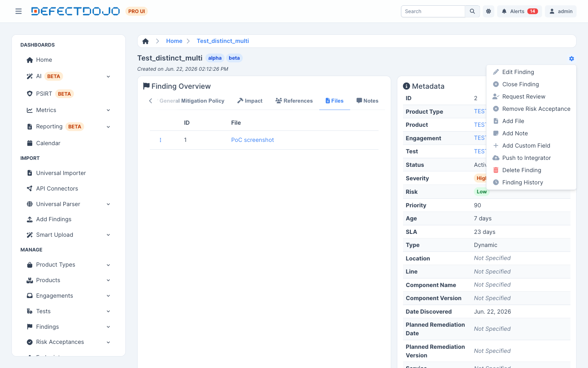Select Push to Integrator entry
Viewport: 588px width, 368px height.
point(531,158)
